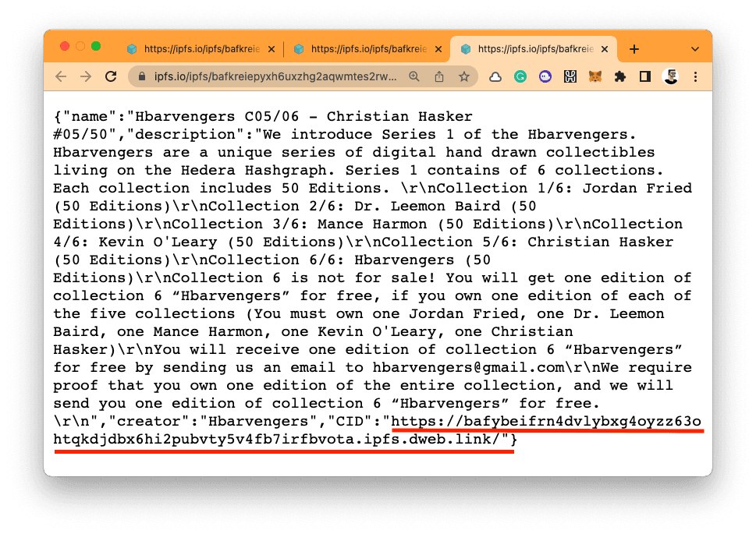Open the zoom magnifier in address bar

tap(414, 76)
